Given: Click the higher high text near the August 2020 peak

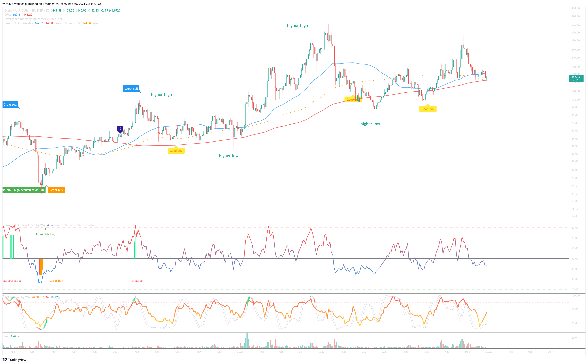Looking at the screenshot, I should [161, 95].
